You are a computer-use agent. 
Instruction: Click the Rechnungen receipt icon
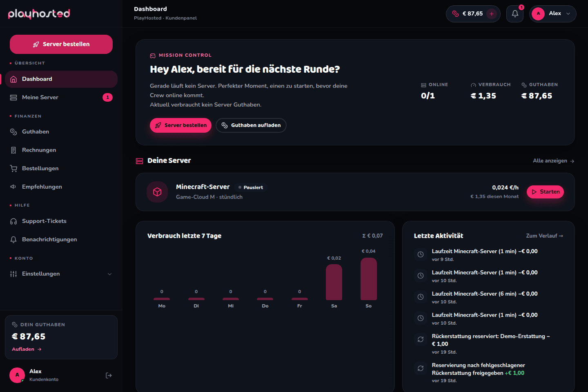pyautogui.click(x=13, y=150)
